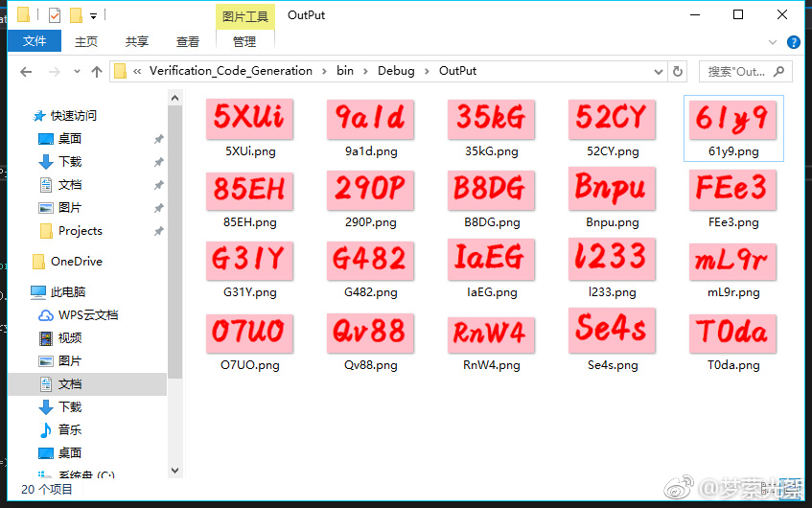812x508 pixels.
Task: Open the address bar history dropdown
Action: pos(658,72)
